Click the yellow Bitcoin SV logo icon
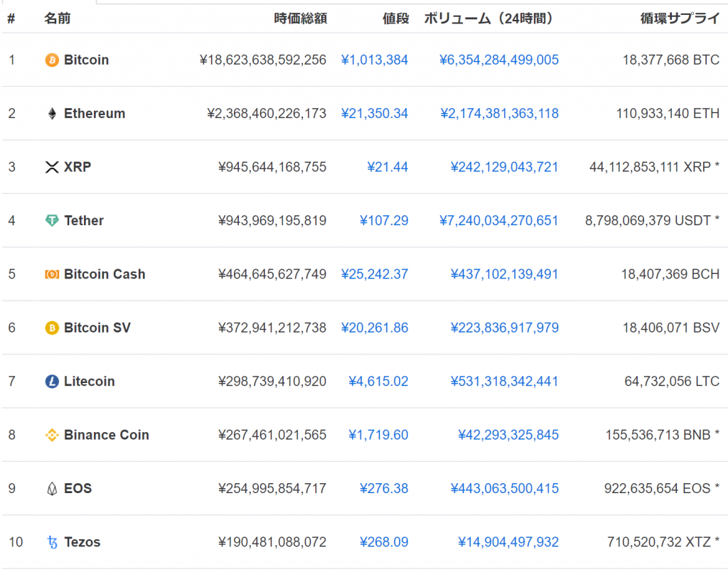The image size is (728, 572). point(52,328)
